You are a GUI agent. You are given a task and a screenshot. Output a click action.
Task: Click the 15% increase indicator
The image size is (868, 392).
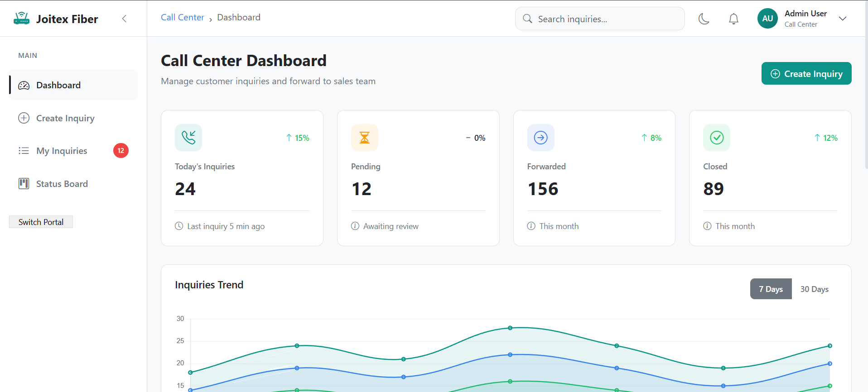(298, 138)
